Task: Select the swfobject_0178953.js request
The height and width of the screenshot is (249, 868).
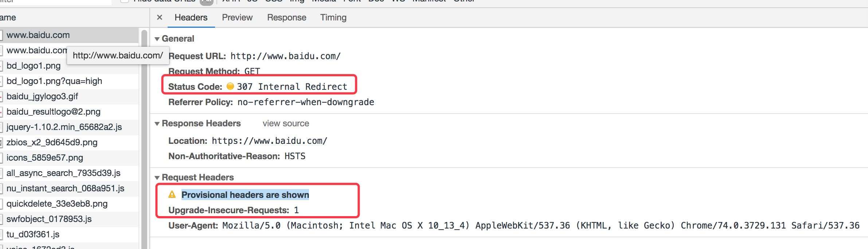Action: 49,219
